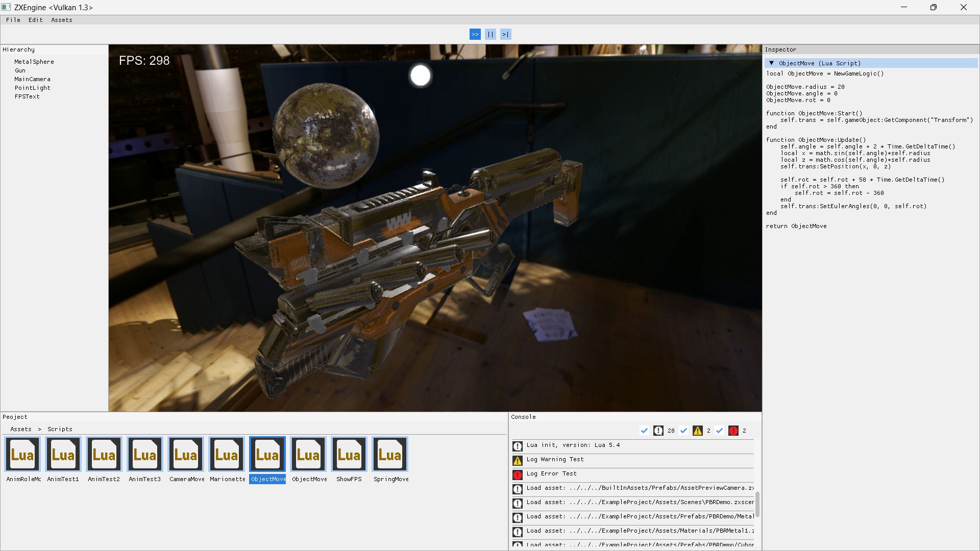Toggle the warning log filter checkbox
The image size is (980, 551).
click(683, 431)
